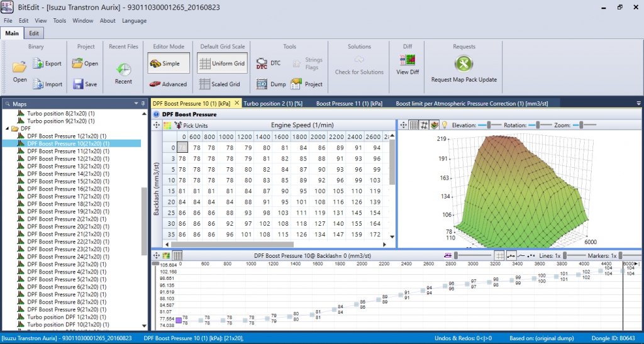The height and width of the screenshot is (344, 644).
Task: Switch to Advanced editor mode
Action: point(168,84)
